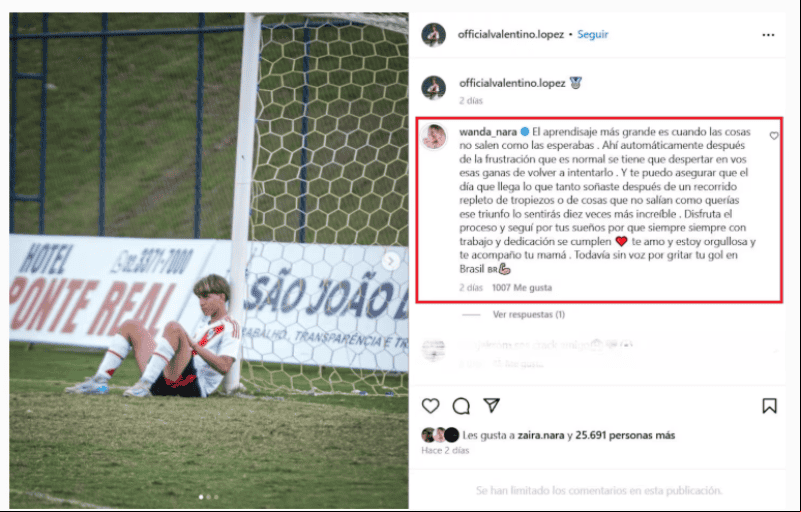The image size is (801, 512).
Task: Click the Seguir follow link
Action: pyautogui.click(x=593, y=34)
